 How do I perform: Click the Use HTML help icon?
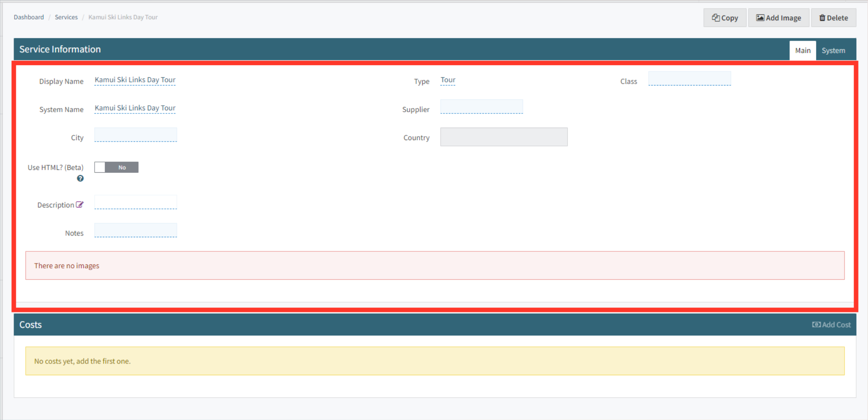(80, 179)
